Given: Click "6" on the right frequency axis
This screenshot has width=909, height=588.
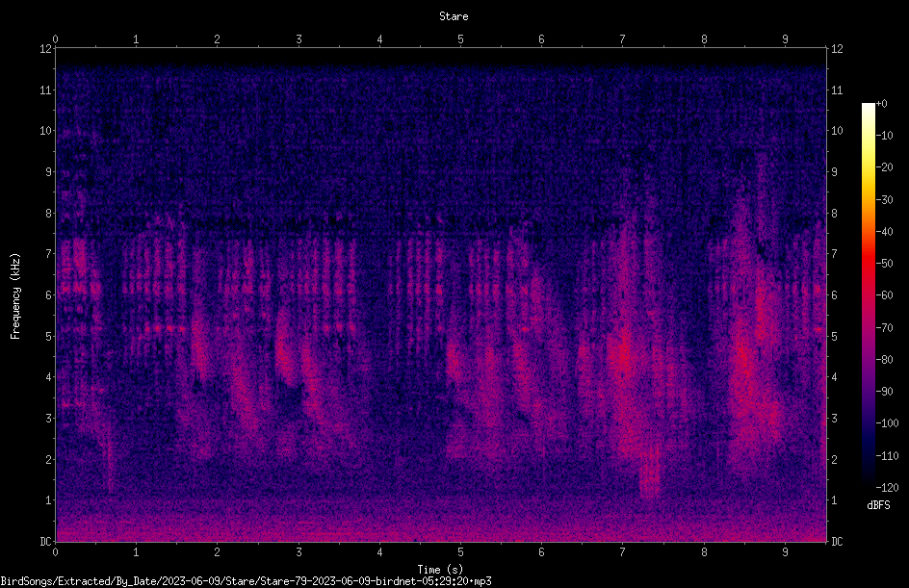Looking at the screenshot, I should coord(834,294).
